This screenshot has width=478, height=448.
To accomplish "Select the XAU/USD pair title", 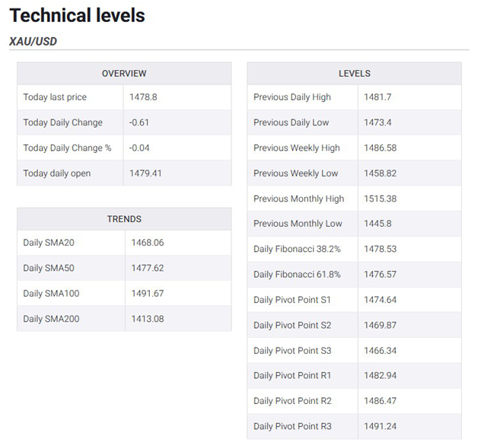I will click(x=33, y=41).
